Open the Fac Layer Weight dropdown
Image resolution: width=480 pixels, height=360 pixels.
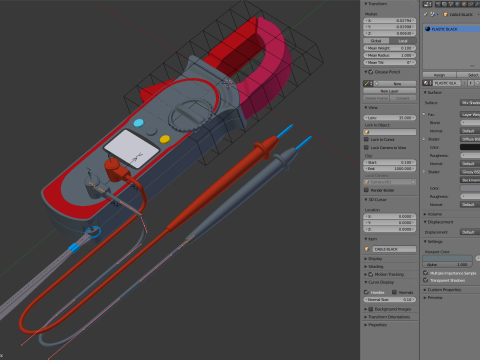coord(470,114)
